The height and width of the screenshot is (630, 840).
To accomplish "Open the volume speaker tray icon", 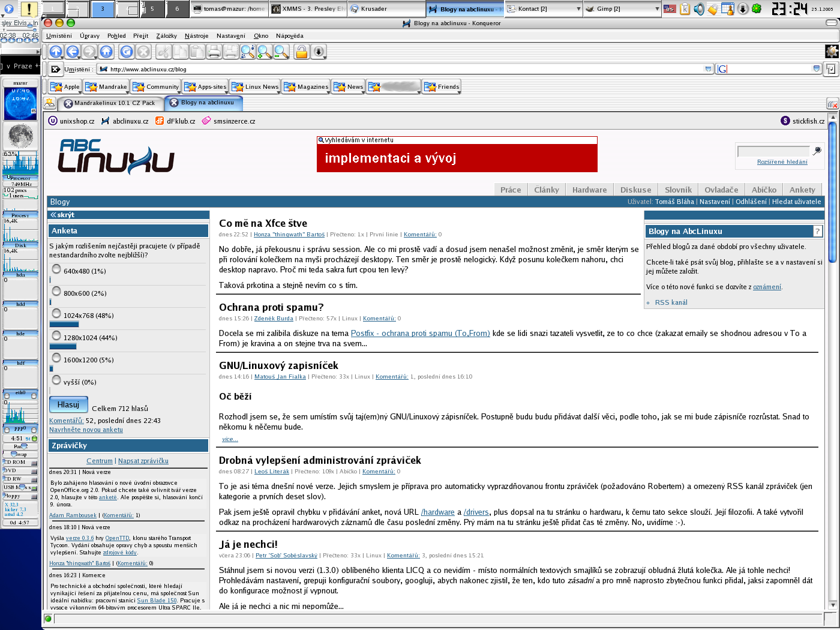I will pos(699,9).
